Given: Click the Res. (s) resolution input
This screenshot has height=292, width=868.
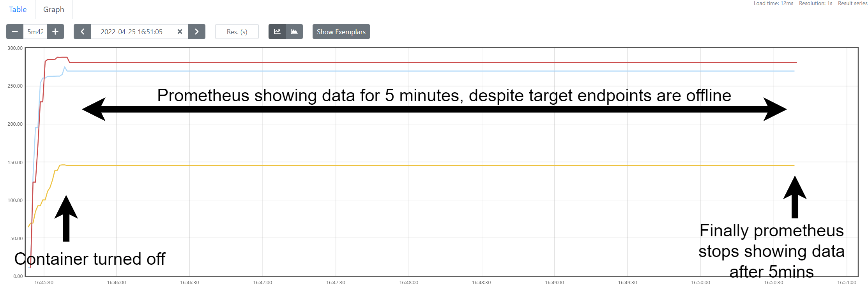Looking at the screenshot, I should [x=237, y=32].
